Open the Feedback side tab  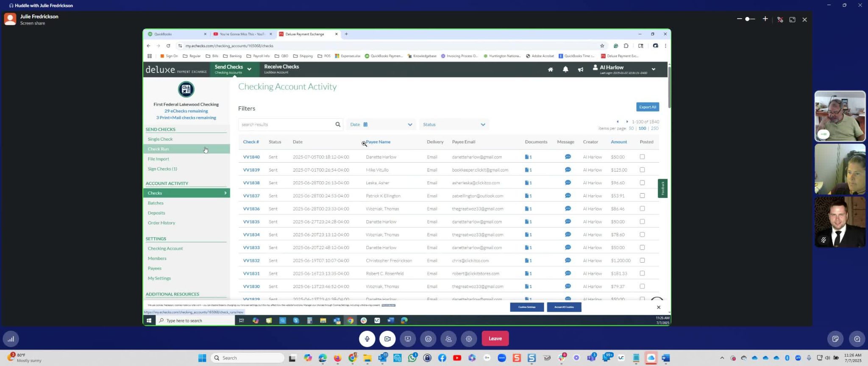pos(662,188)
